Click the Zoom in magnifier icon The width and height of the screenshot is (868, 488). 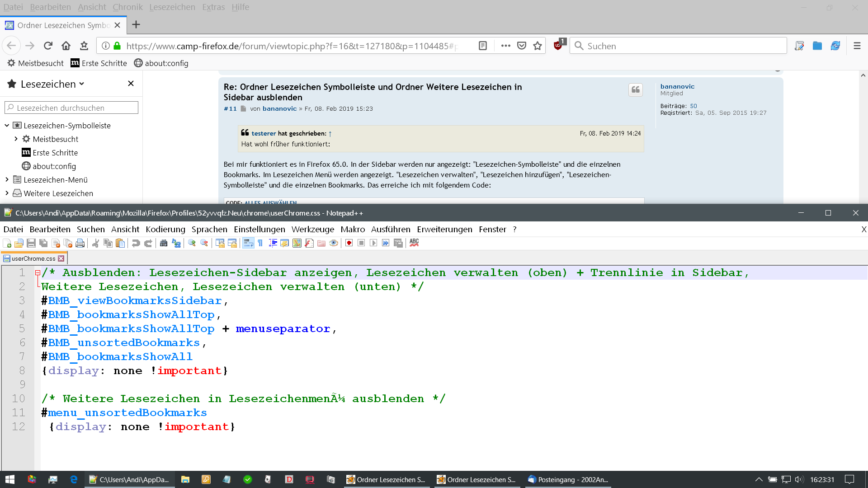point(192,243)
